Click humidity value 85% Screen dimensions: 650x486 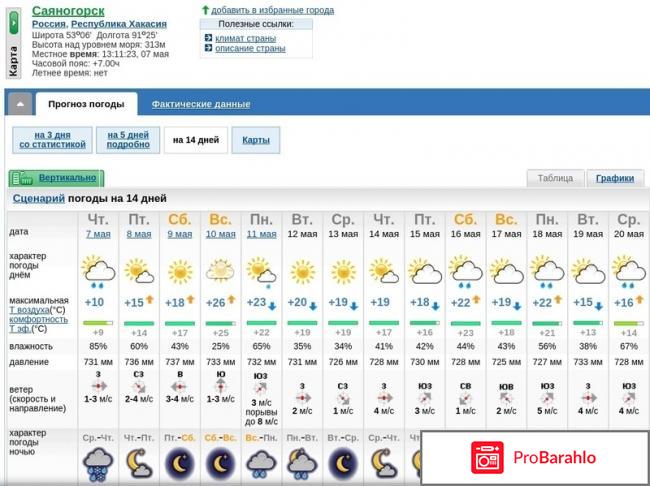(98, 346)
